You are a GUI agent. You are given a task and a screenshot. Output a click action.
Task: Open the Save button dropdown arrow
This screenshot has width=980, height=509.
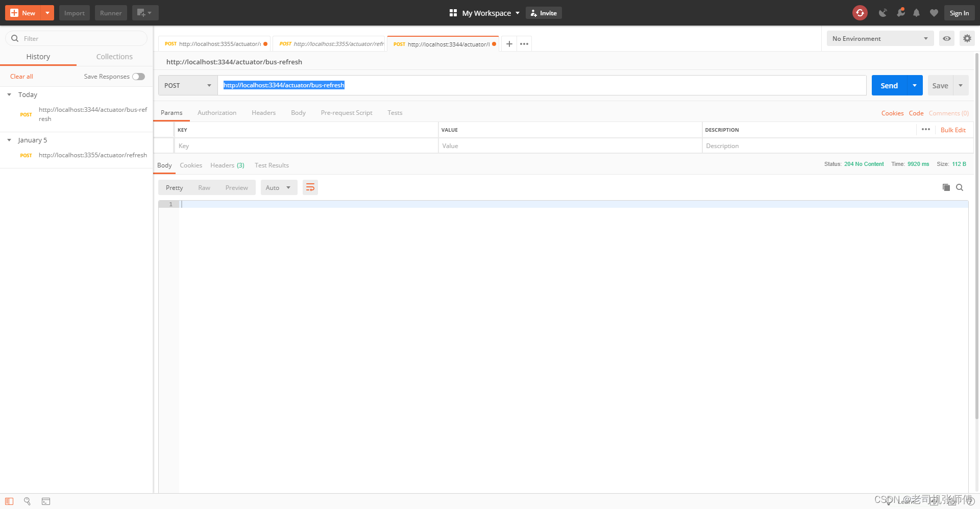[x=961, y=85]
